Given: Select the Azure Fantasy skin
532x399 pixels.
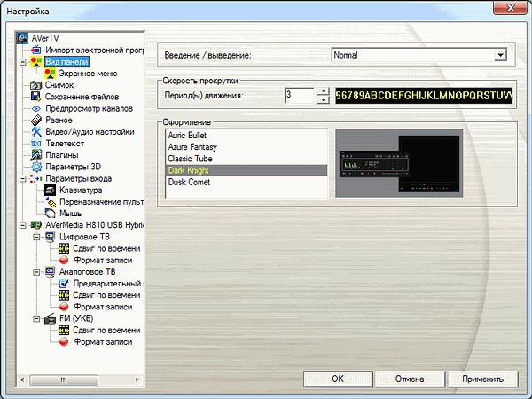Looking at the screenshot, I should tap(246, 147).
